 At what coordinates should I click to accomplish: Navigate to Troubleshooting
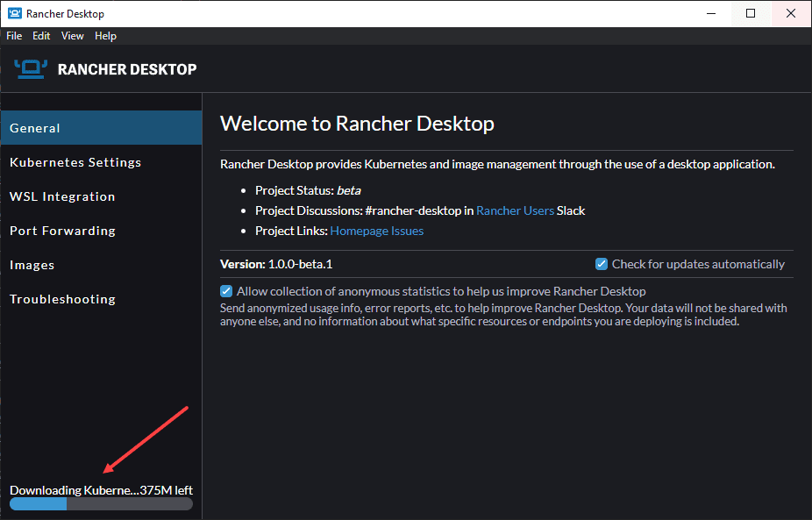coord(102,299)
